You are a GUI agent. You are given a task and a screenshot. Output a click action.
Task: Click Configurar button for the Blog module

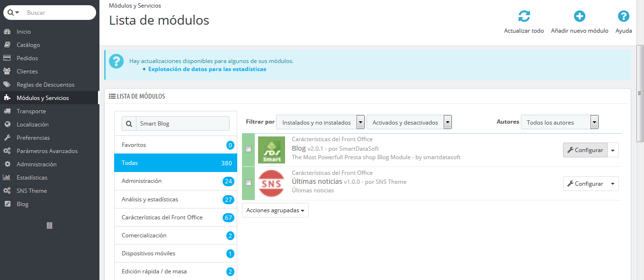pos(585,150)
